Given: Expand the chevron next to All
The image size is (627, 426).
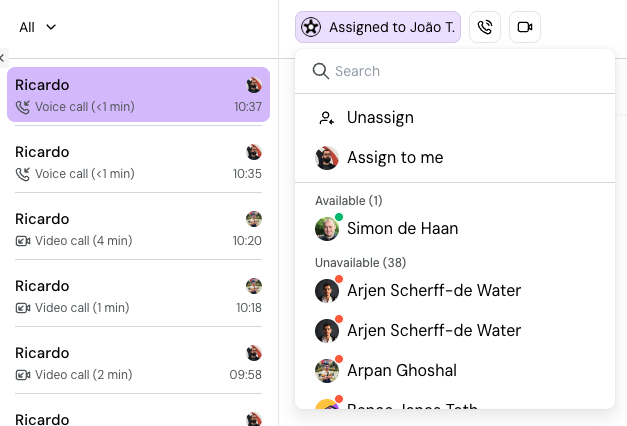Looking at the screenshot, I should click(x=51, y=27).
